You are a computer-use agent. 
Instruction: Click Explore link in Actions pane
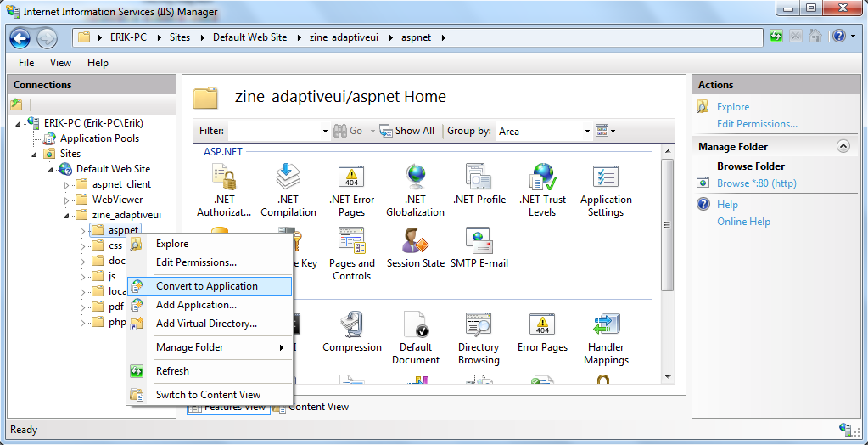coord(733,107)
